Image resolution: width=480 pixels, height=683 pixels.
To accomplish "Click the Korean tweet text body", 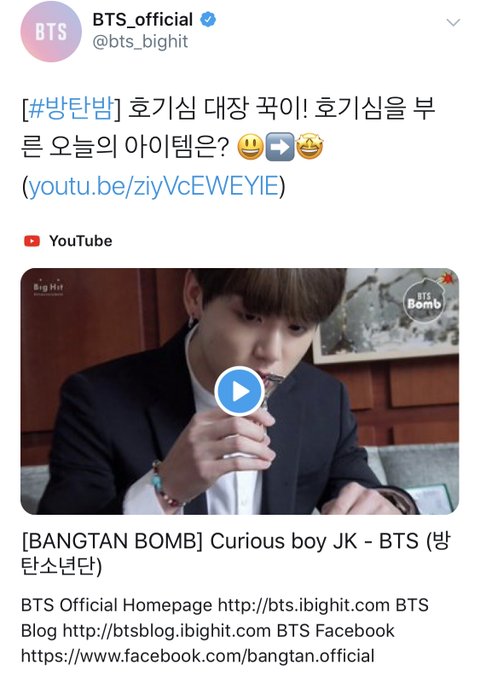I will [228, 127].
